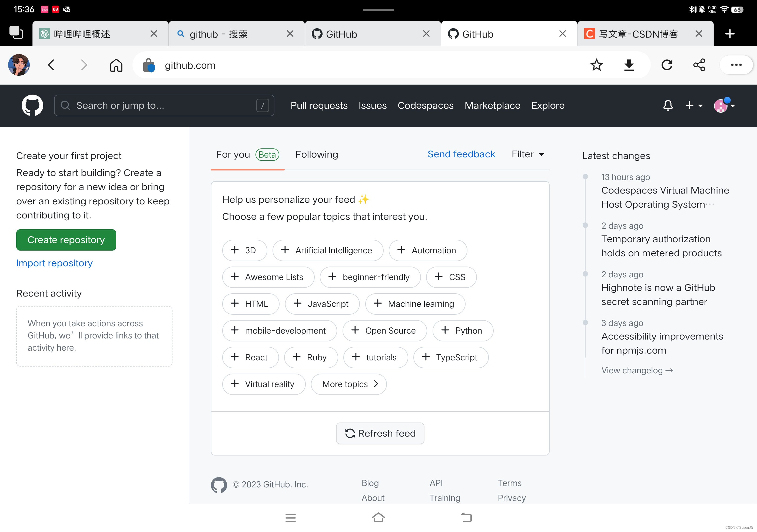Switch to the Following tab

(x=317, y=154)
